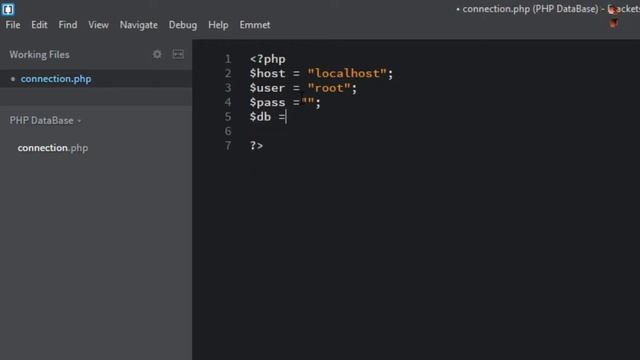Click the split view icon in Working Files
The image size is (640, 360).
coord(178,54)
